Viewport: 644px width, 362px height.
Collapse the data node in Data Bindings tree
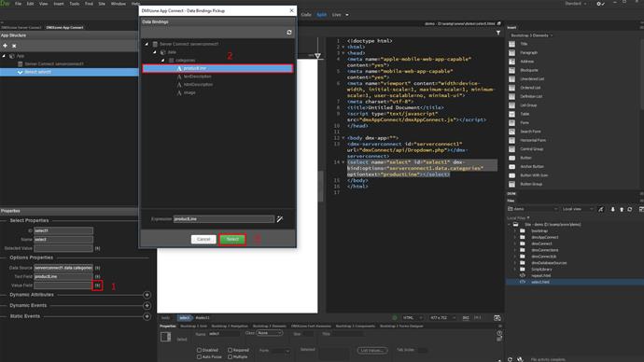coord(155,52)
